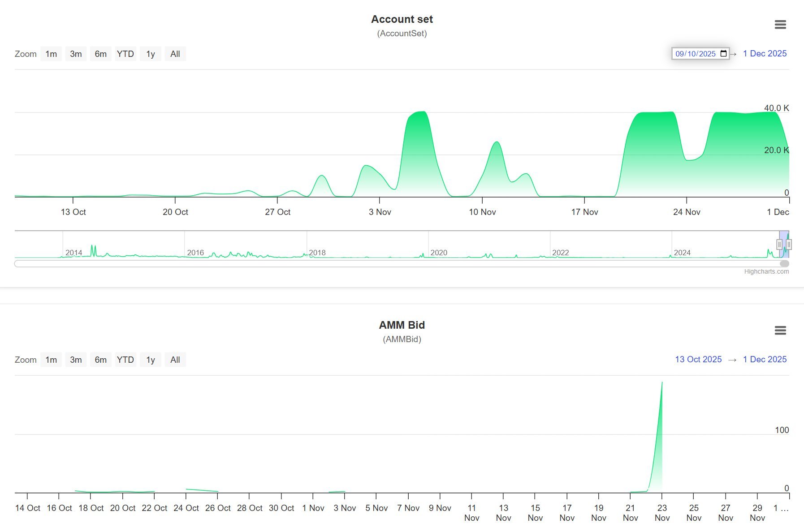The height and width of the screenshot is (532, 804).
Task: Click the 1 Dec 2025 end date label
Action: (x=764, y=53)
